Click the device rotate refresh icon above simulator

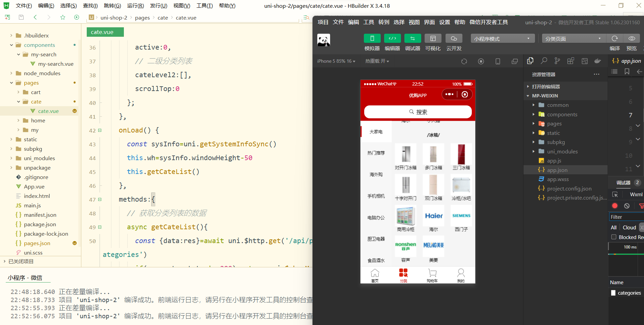[464, 61]
